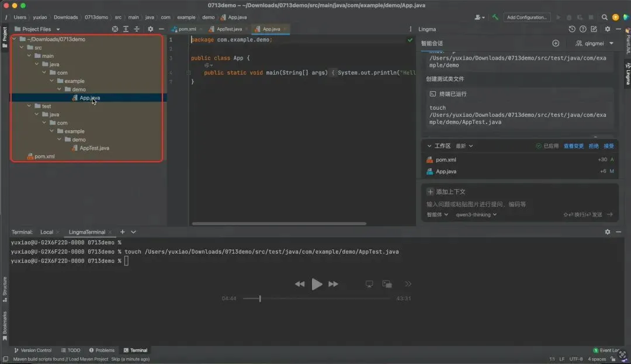Open the 智能体 mode dropdown

[438, 214]
